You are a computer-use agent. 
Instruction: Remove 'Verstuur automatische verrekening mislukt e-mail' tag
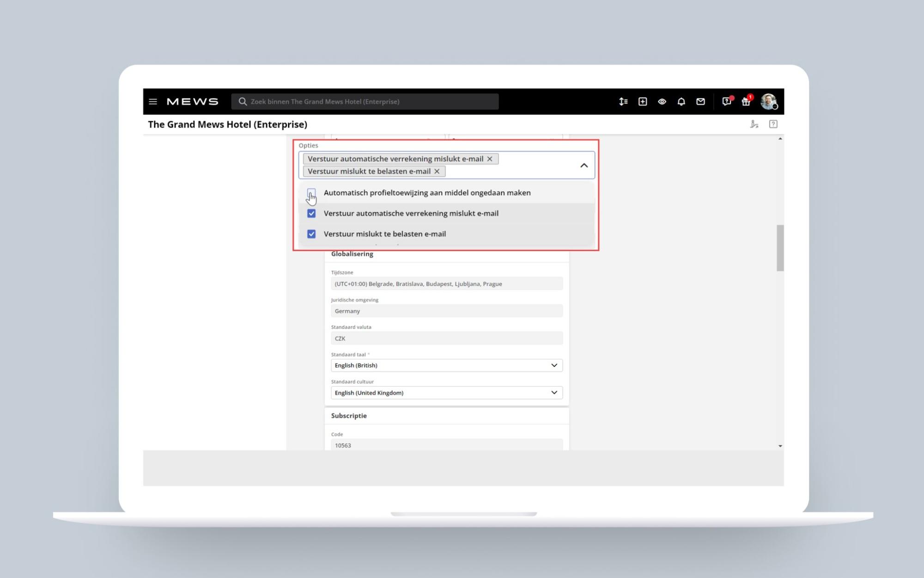coord(490,159)
